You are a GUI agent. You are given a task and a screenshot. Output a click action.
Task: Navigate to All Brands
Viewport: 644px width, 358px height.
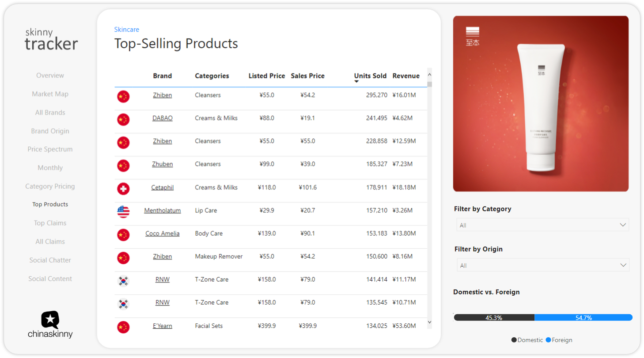coord(50,113)
